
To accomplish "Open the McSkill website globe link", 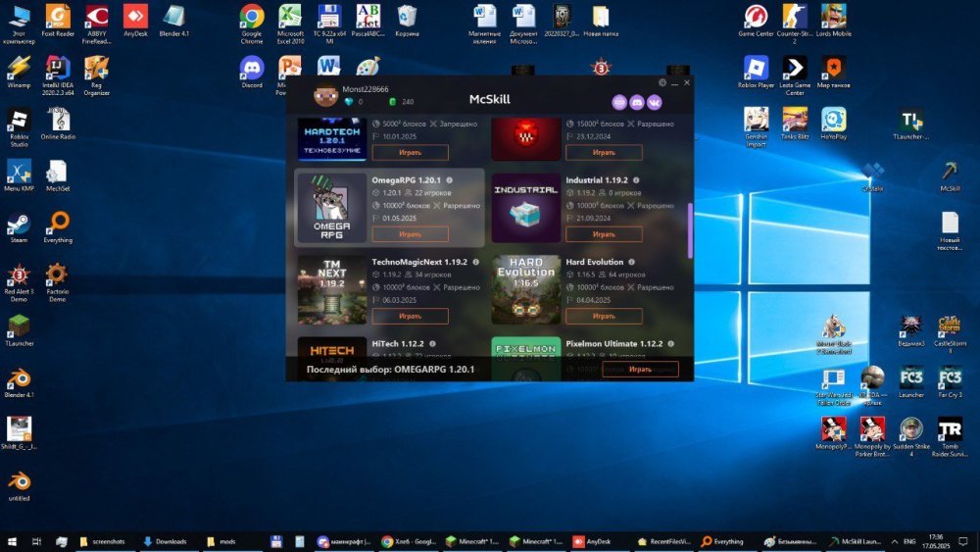I will point(619,102).
